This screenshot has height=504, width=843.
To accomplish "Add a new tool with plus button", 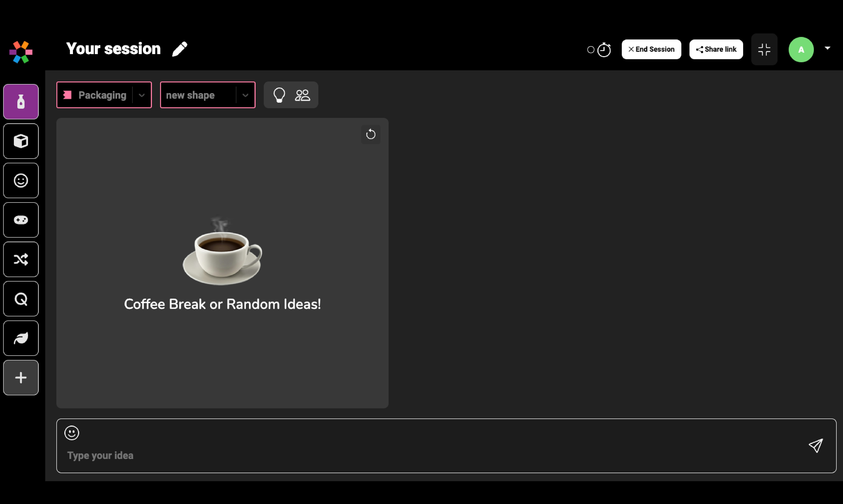I will point(21,377).
